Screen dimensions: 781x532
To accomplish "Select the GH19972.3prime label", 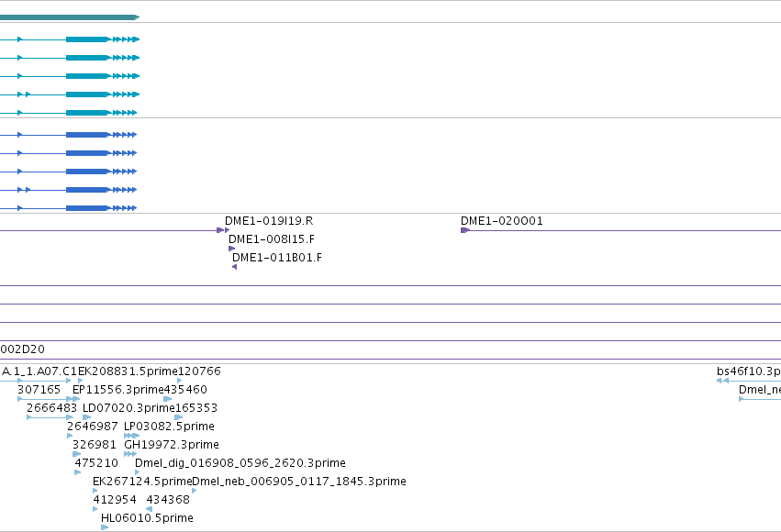I will coord(172,445).
